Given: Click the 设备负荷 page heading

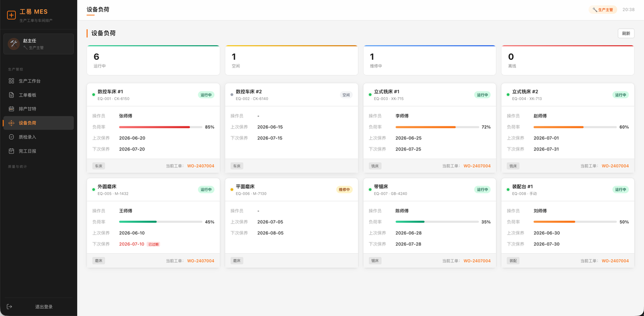Looking at the screenshot, I should (x=104, y=33).
